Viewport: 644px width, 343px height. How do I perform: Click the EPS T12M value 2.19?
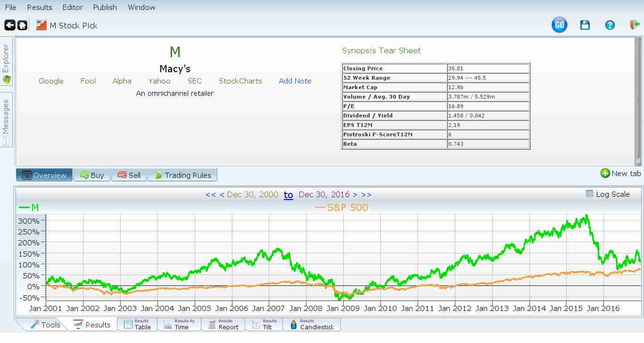(488, 125)
